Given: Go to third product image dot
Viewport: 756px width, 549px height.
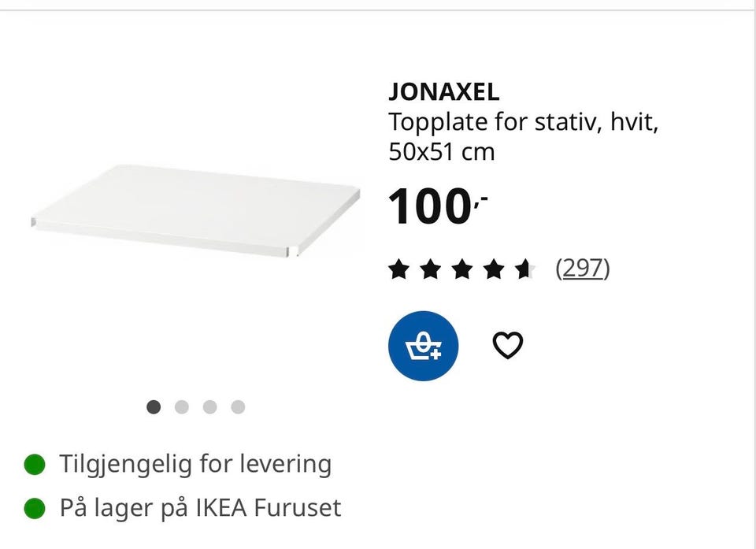Looking at the screenshot, I should coord(209,407).
